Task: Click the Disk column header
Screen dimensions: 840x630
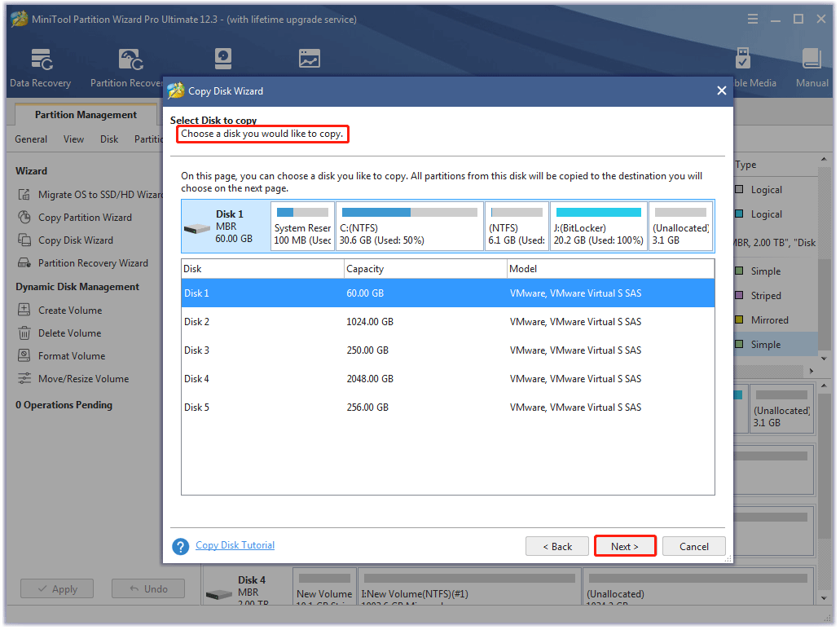Action: [262, 269]
